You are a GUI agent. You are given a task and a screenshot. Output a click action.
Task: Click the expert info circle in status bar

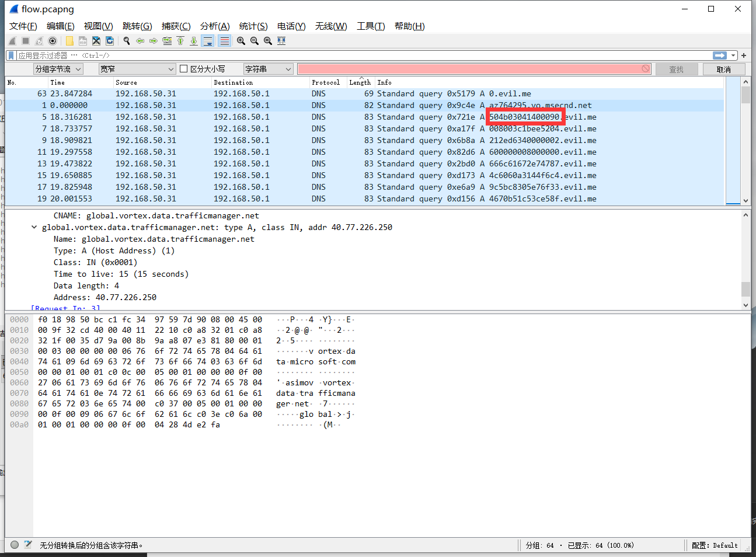point(15,545)
